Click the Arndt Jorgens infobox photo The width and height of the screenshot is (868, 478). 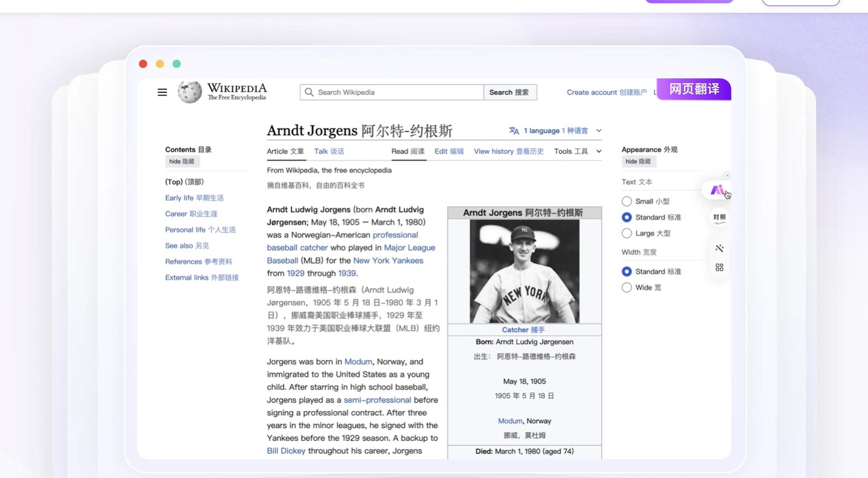click(x=524, y=272)
